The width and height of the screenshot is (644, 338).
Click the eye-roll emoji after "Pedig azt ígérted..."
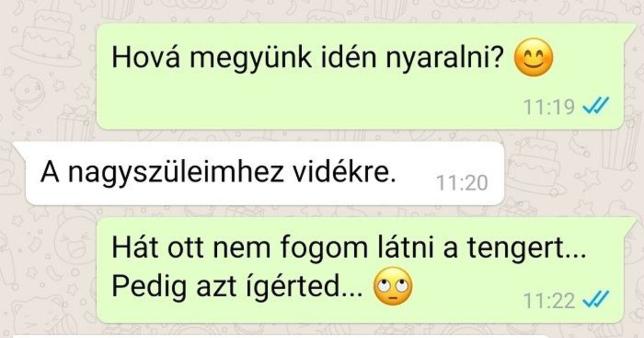[392, 290]
